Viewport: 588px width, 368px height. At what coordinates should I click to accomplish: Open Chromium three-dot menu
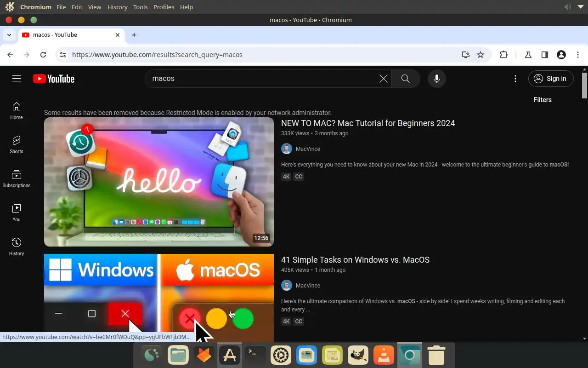tap(578, 55)
